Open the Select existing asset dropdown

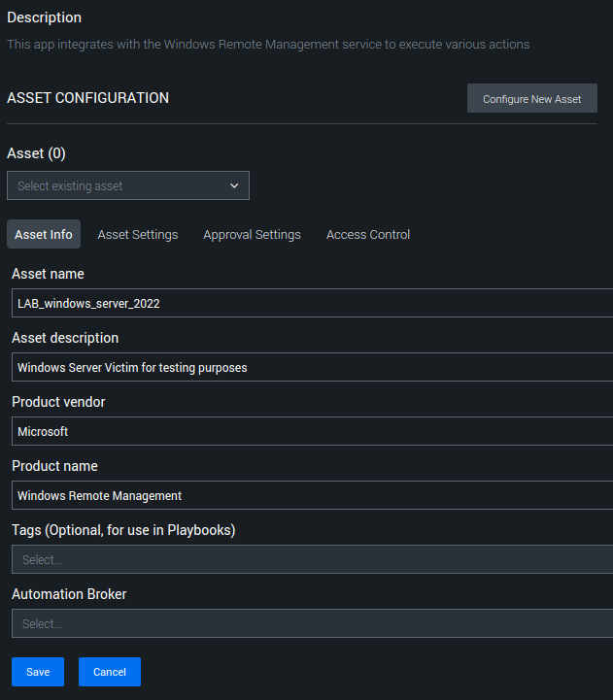point(128,185)
